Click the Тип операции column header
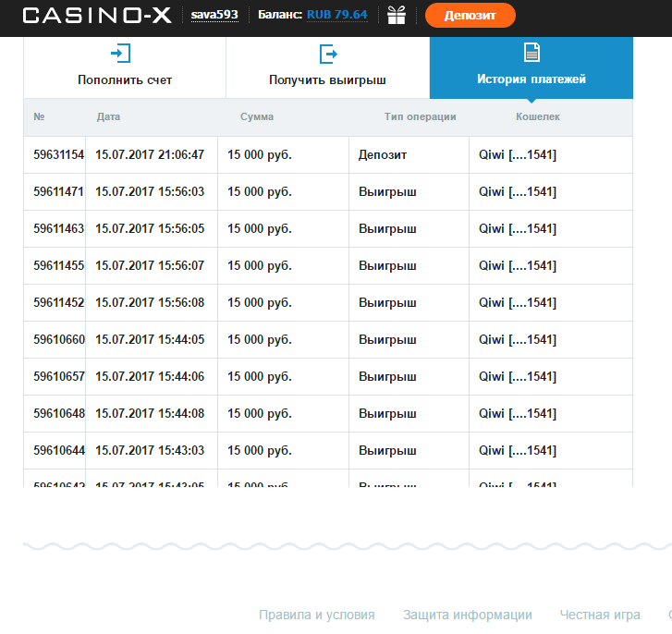Viewport: 672px width, 634px height. 420,116
